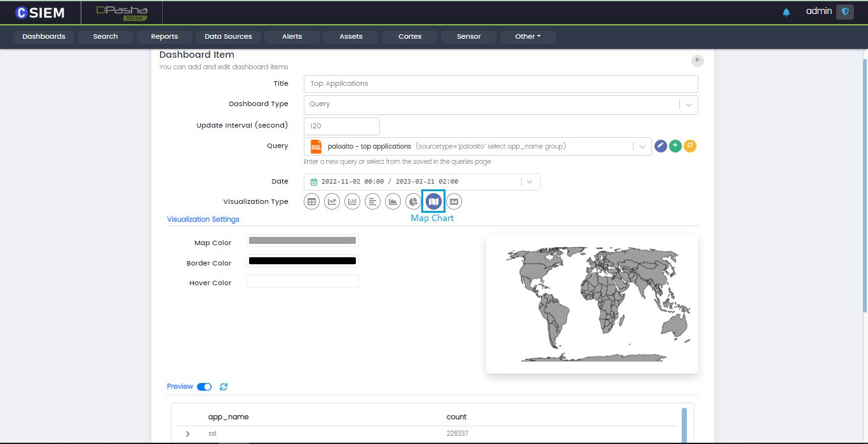Edit the selected query with pencil icon
This screenshot has width=868, height=444.
click(x=661, y=146)
